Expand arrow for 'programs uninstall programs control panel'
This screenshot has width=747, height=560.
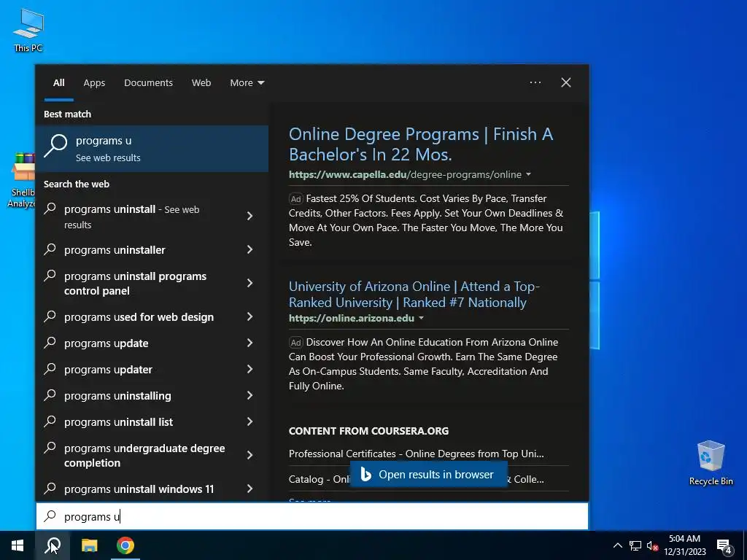tap(249, 283)
